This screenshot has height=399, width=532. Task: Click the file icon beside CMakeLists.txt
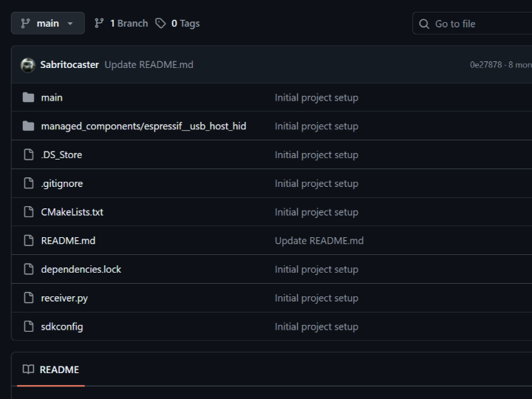[29, 212]
